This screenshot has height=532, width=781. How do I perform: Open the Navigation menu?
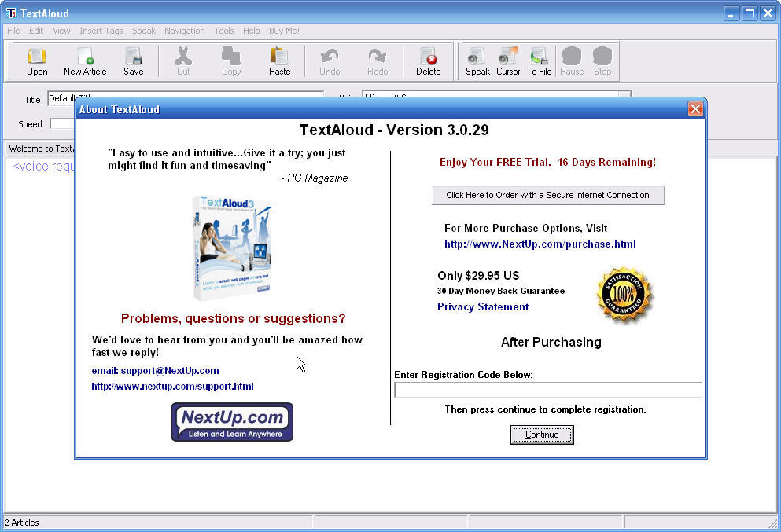pyautogui.click(x=185, y=31)
